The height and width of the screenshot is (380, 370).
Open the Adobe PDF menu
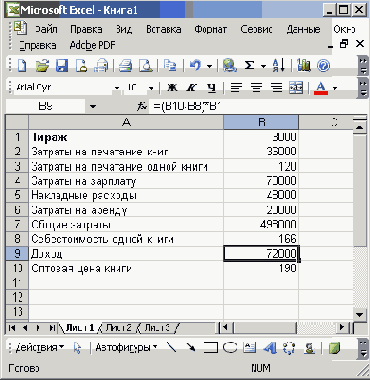[92, 45]
